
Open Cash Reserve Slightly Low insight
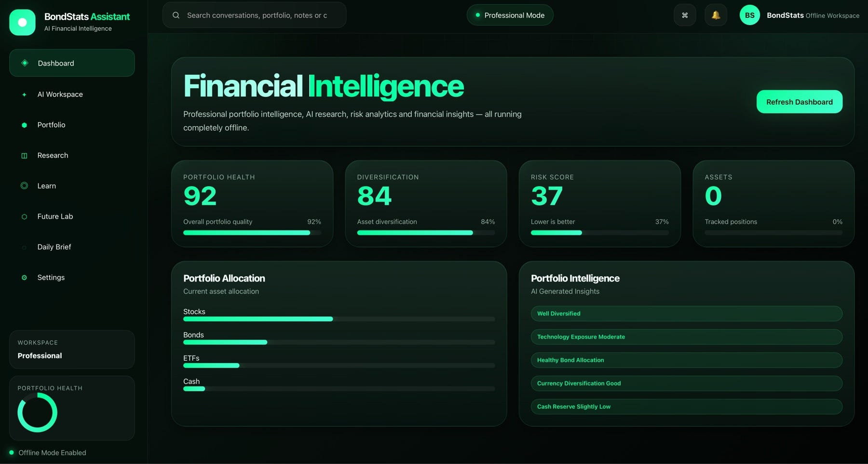pyautogui.click(x=687, y=407)
